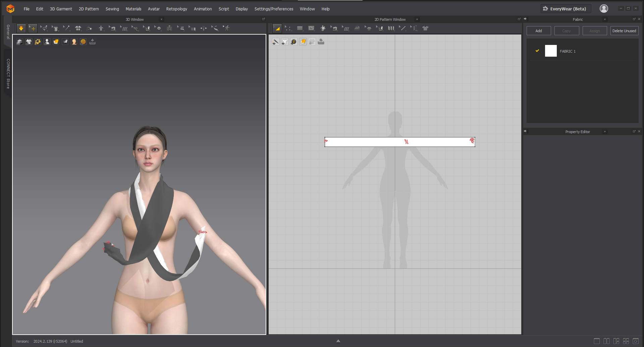644x347 pixels.
Task: Choose the pleats fold tool in 2D toolbar
Action: (x=391, y=28)
